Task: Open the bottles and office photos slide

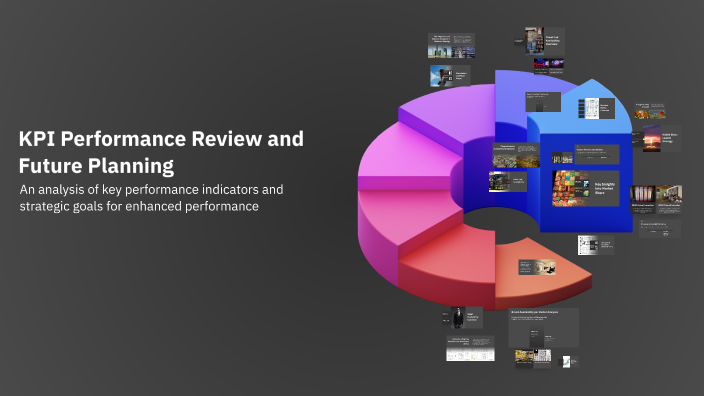Action: pyautogui.click(x=656, y=199)
